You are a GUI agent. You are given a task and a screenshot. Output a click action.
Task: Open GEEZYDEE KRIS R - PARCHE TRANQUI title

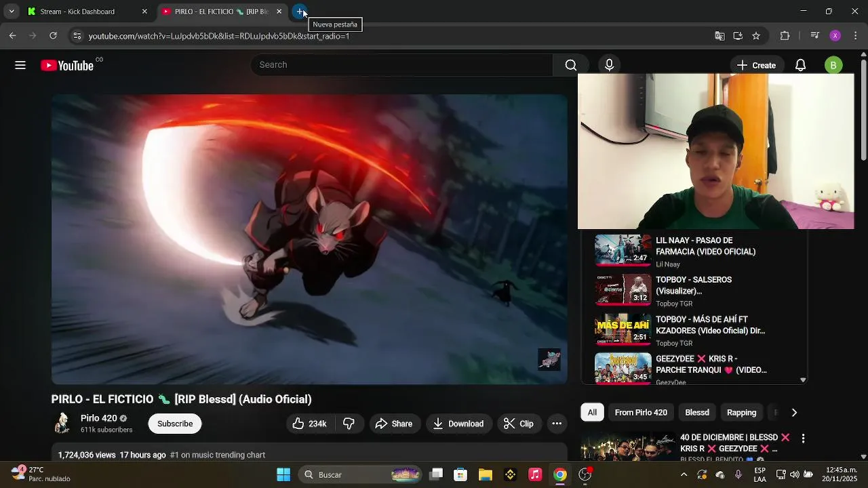click(x=711, y=365)
